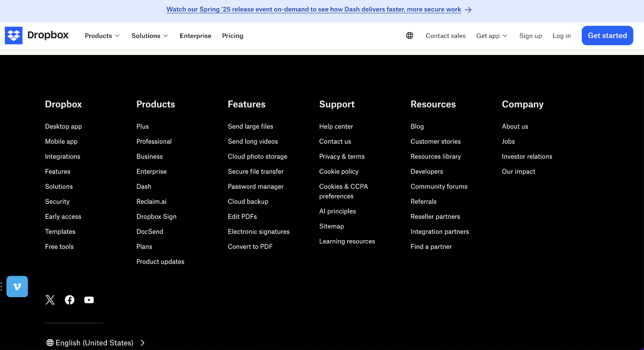Open the globe language selector in header
Image resolution: width=644 pixels, height=350 pixels.
pyautogui.click(x=410, y=36)
